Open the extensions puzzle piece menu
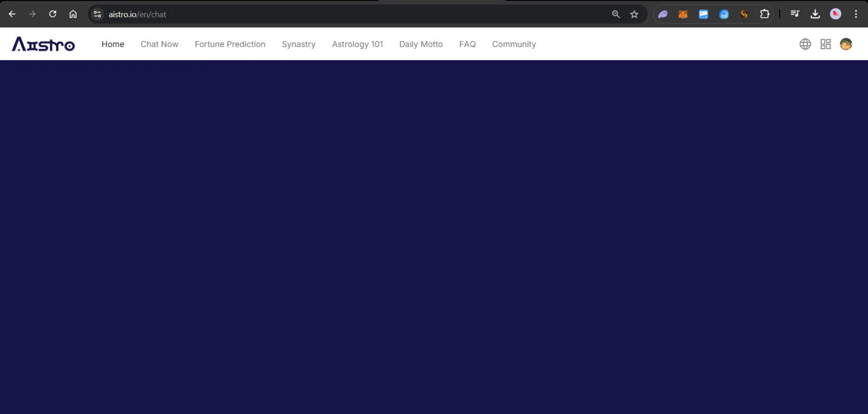The height and width of the screenshot is (414, 868). [765, 14]
